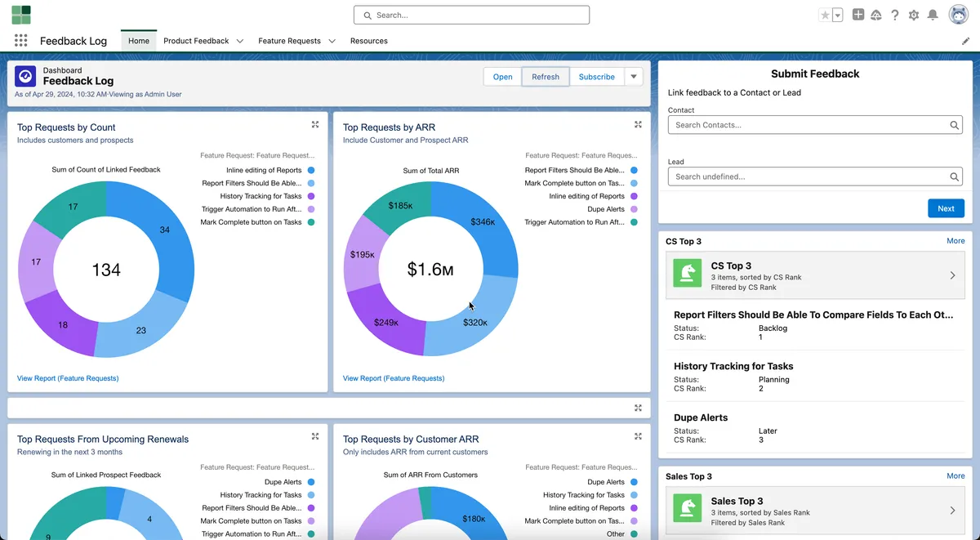Open the Setup gear icon
The width and height of the screenshot is (980, 540).
(x=914, y=15)
